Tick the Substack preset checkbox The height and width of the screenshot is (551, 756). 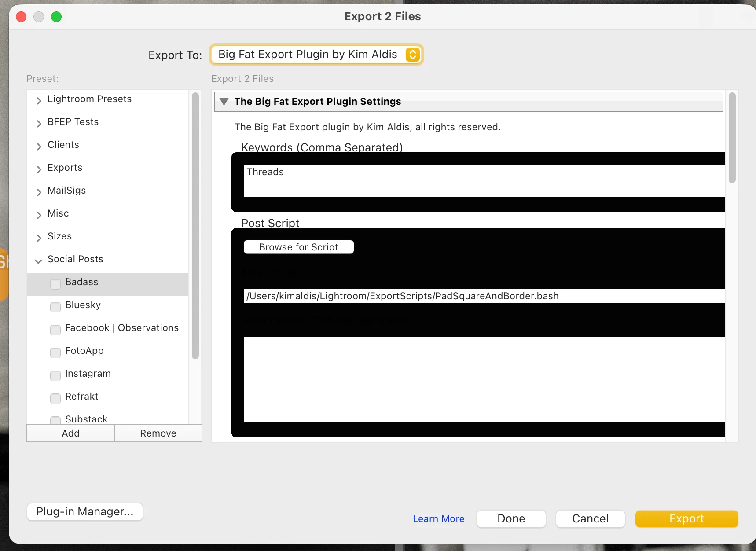coord(55,420)
